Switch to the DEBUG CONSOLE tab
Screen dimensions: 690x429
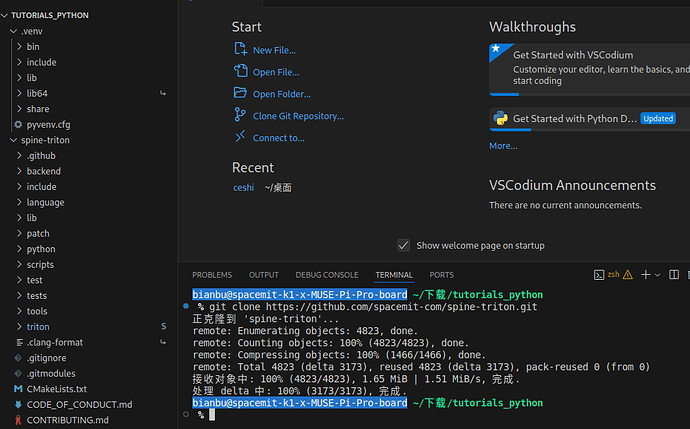(x=326, y=275)
